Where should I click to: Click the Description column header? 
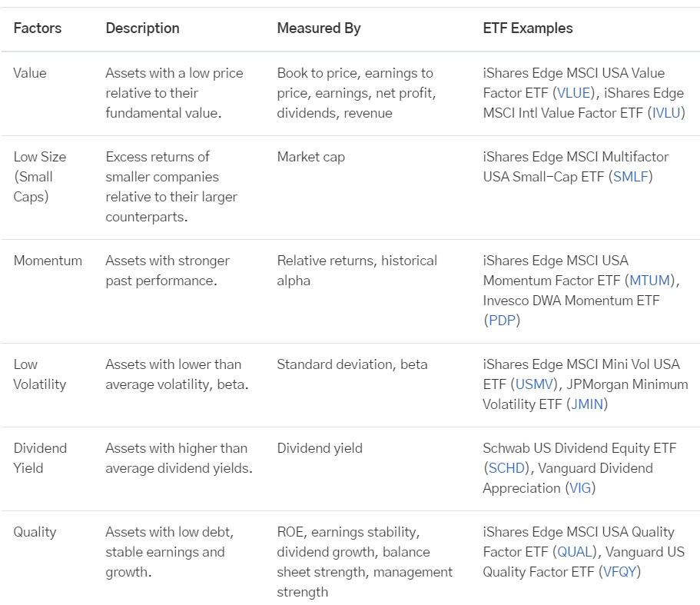142,28
